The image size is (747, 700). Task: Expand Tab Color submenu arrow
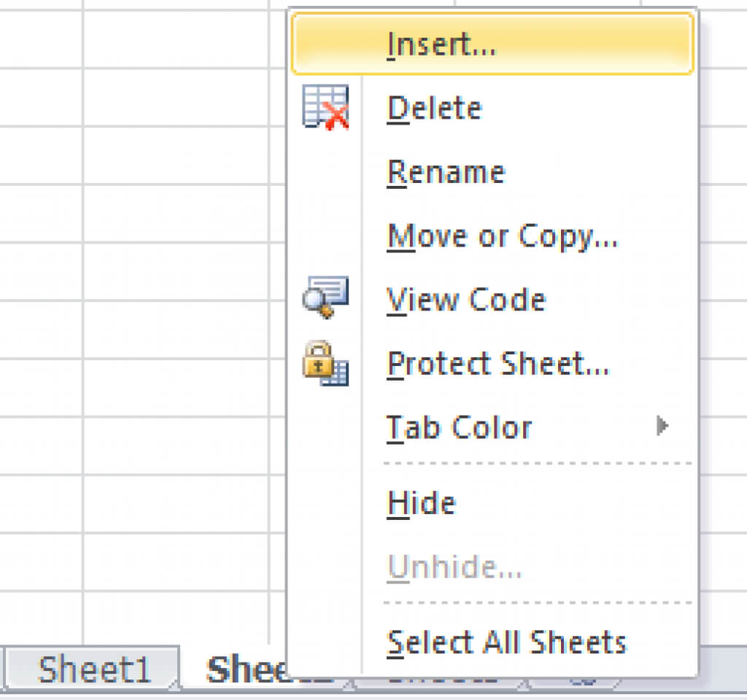click(662, 426)
